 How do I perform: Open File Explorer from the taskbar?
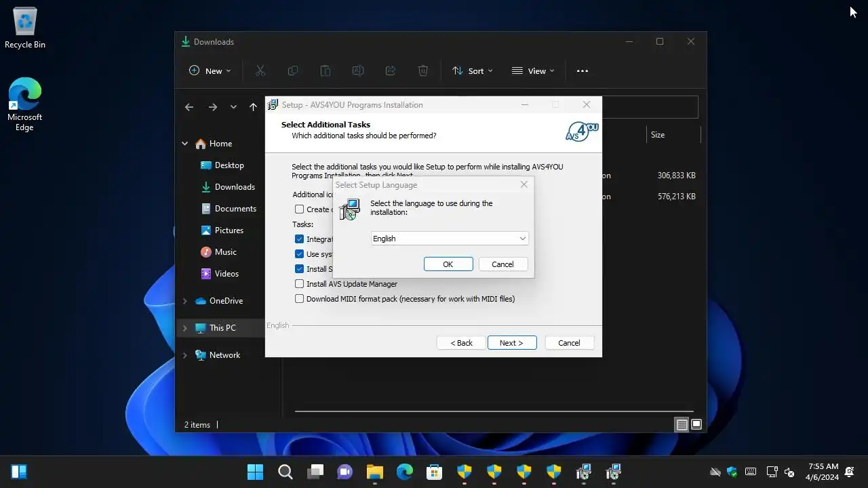375,472
